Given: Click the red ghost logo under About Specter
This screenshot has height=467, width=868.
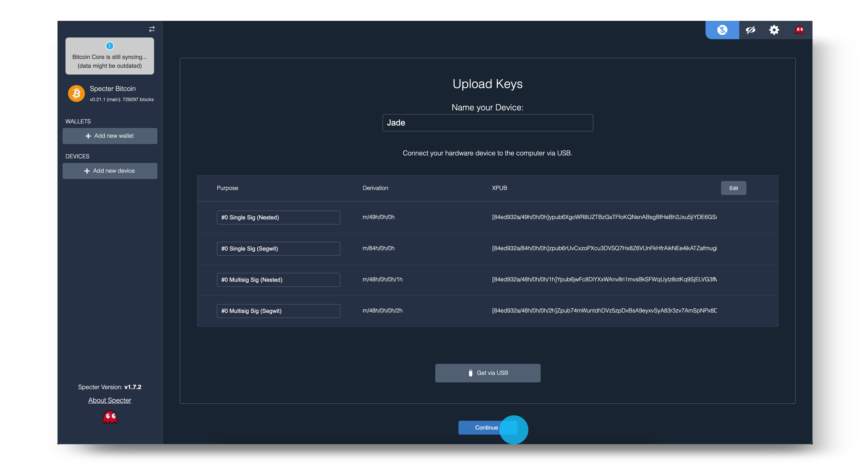Looking at the screenshot, I should click(x=110, y=417).
